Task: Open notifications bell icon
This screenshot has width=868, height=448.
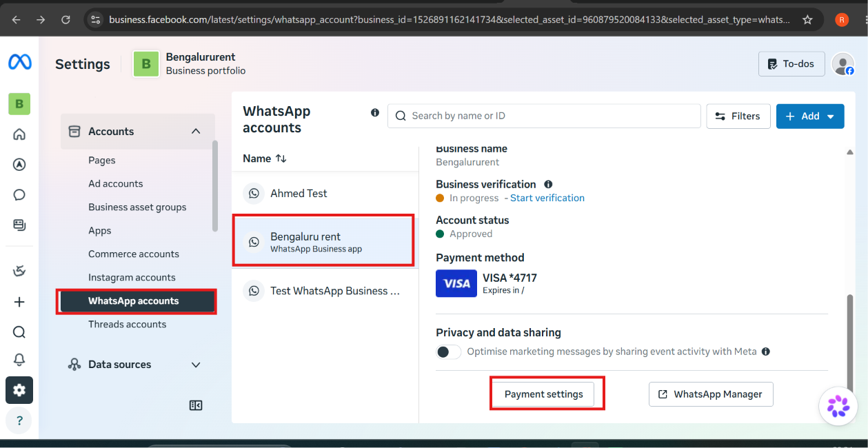Action: 19,360
